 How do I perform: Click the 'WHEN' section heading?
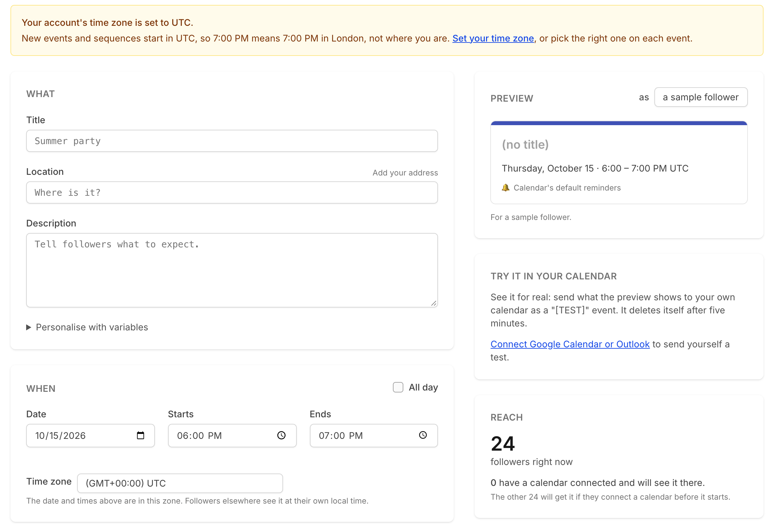pyautogui.click(x=41, y=389)
